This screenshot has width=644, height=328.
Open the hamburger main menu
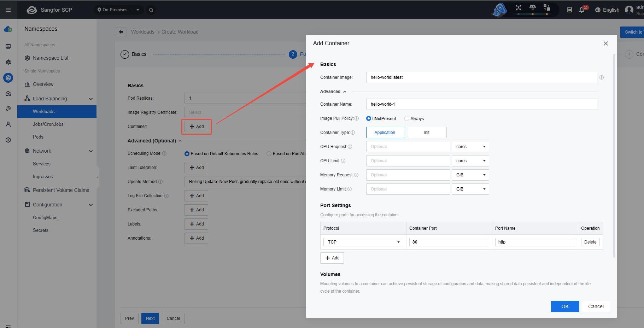click(x=8, y=10)
